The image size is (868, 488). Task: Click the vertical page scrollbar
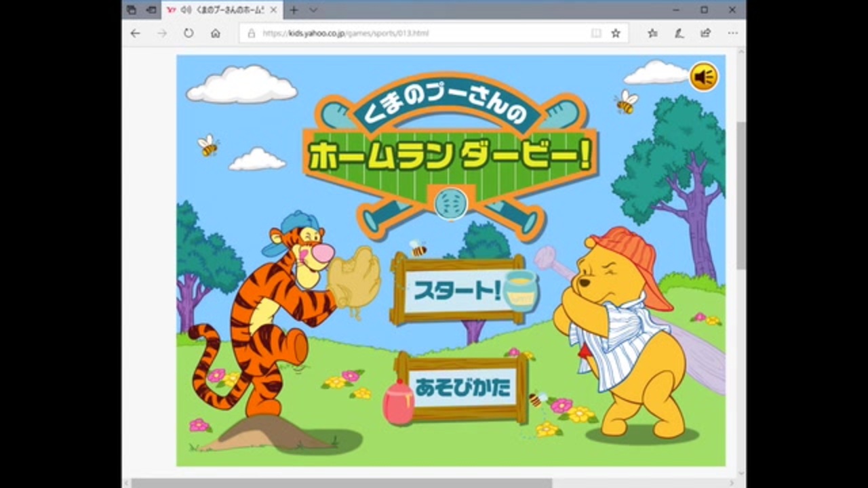click(x=741, y=197)
